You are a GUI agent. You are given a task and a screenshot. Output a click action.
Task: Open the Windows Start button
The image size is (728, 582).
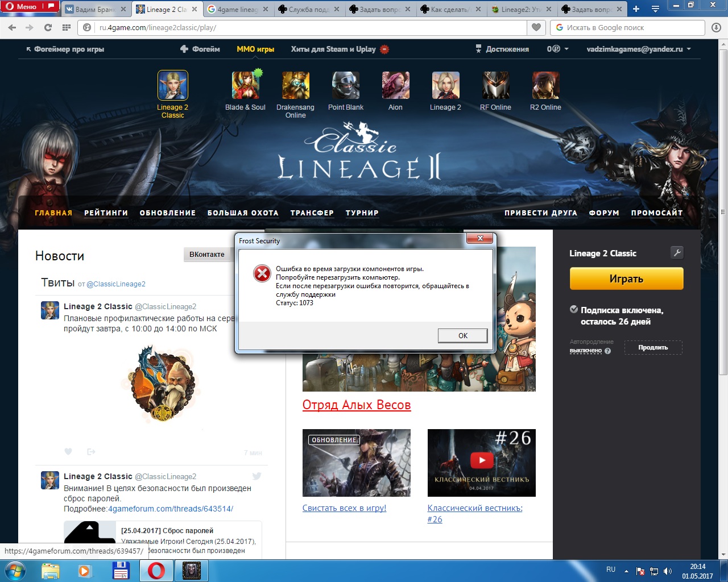click(15, 571)
